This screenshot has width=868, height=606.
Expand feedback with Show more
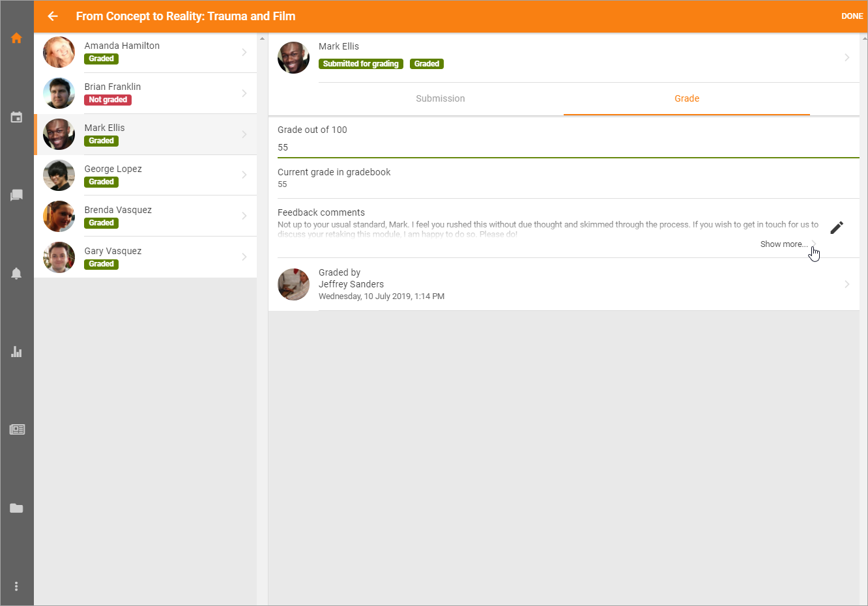(x=783, y=244)
